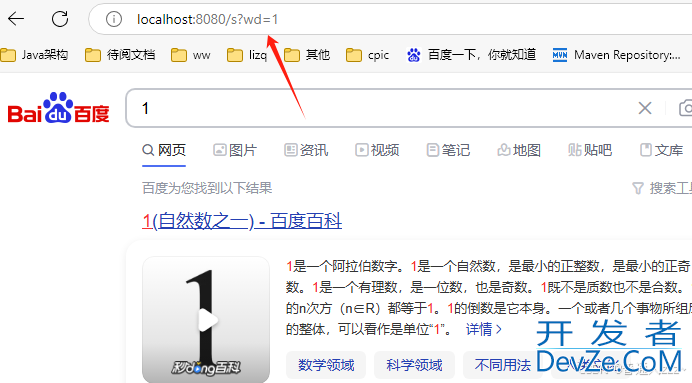Viewport: 692px width, 383px height.
Task: Click the address bar URL localhost:8080
Action: click(x=207, y=19)
